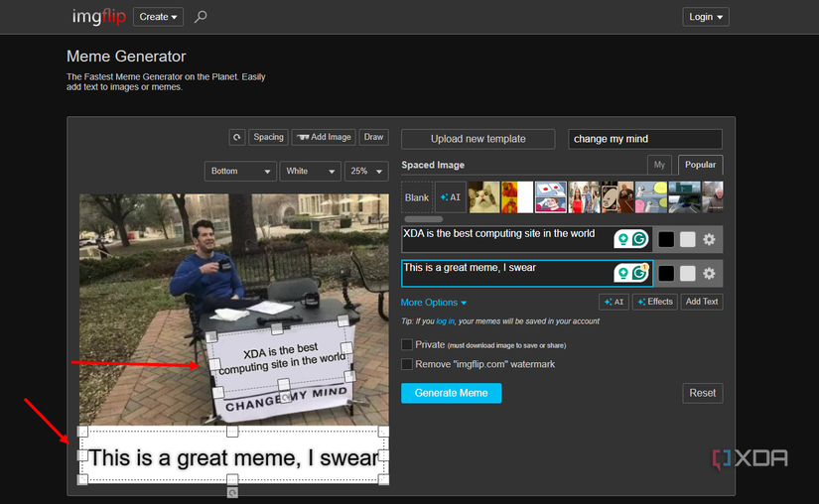
Task: Choose the AI template option
Action: click(x=451, y=197)
